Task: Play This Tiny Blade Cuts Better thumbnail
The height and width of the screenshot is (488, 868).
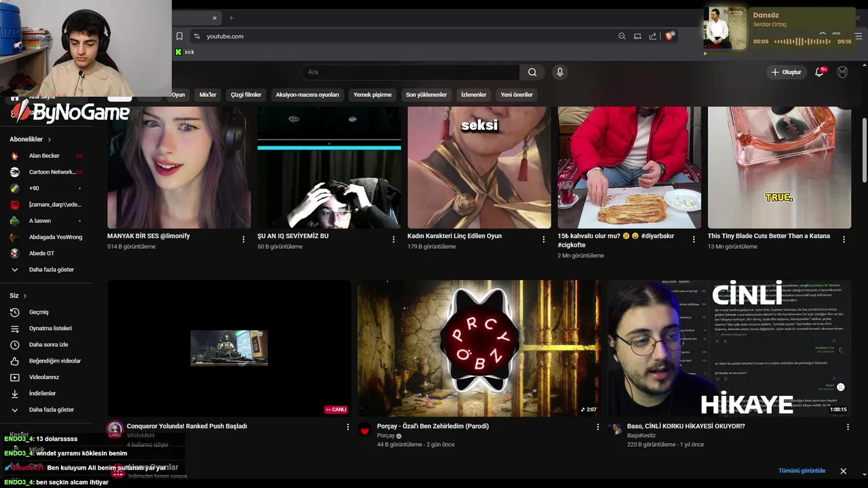Action: click(x=779, y=167)
